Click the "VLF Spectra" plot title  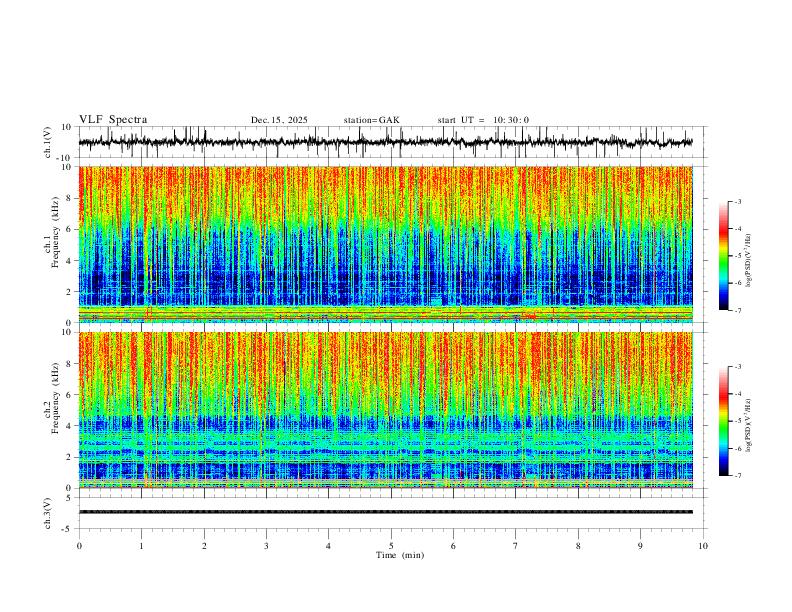tap(113, 120)
